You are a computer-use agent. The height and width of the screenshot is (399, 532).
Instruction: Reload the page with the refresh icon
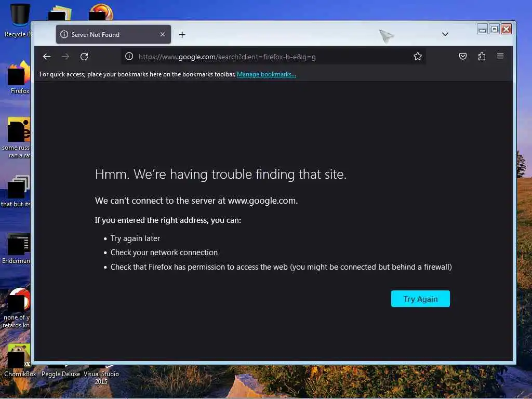pos(84,57)
